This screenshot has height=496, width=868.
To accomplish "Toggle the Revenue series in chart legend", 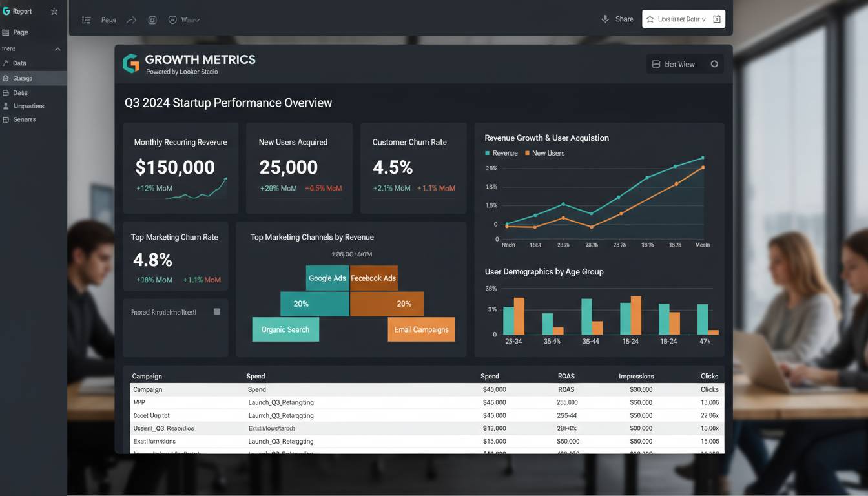I will point(501,153).
